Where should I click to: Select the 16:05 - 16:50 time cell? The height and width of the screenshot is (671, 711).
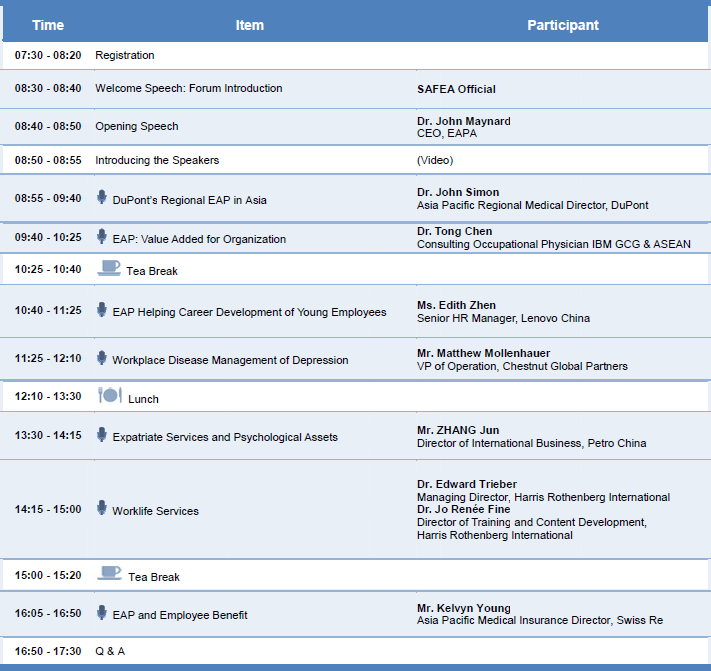[48, 613]
